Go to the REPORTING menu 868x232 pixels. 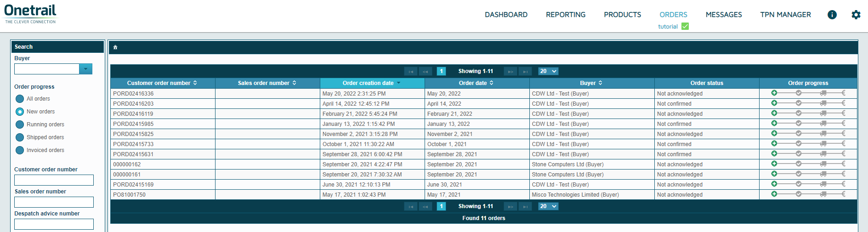point(566,15)
